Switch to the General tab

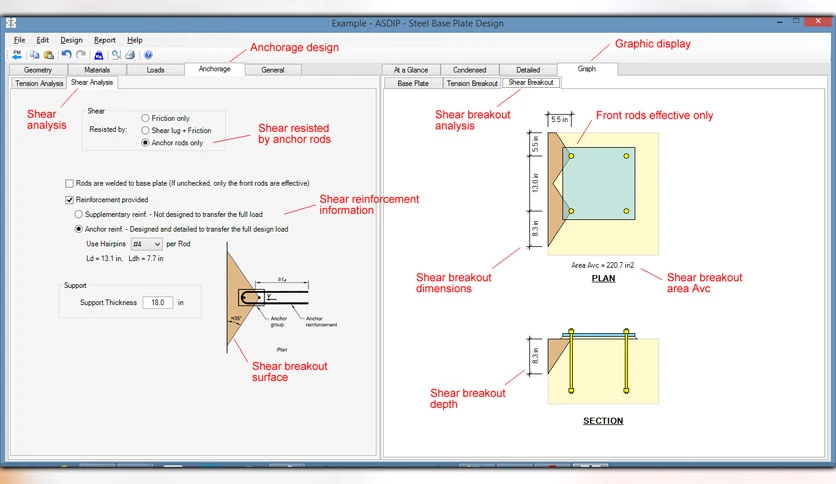273,70
